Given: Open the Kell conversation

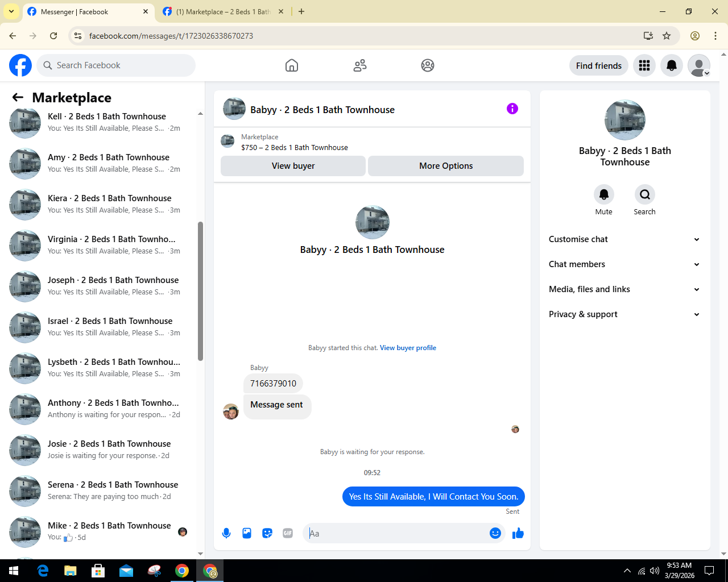Looking at the screenshot, I should (x=100, y=122).
